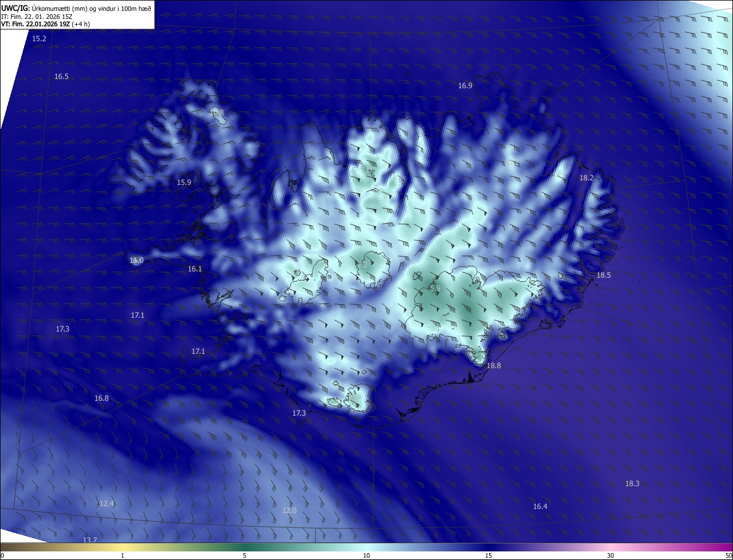733x560 pixels.
Task: Click the 16.5 value label
Action: (x=61, y=76)
